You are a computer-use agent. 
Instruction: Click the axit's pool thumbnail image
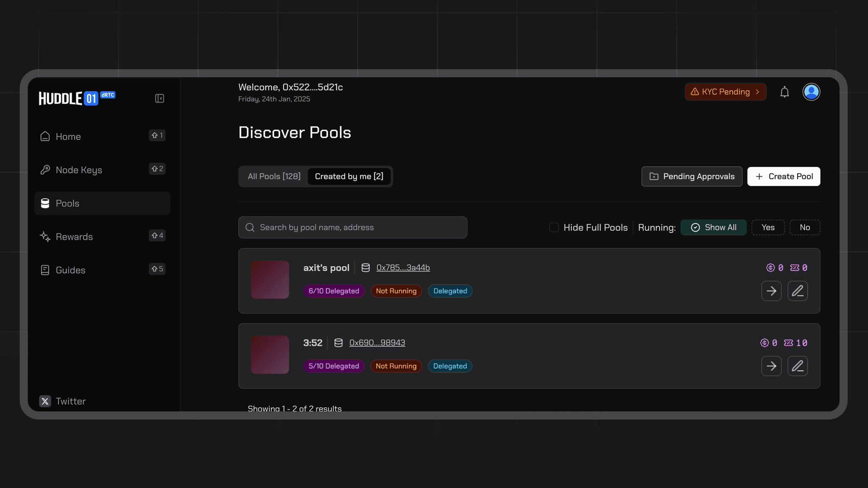pos(270,280)
